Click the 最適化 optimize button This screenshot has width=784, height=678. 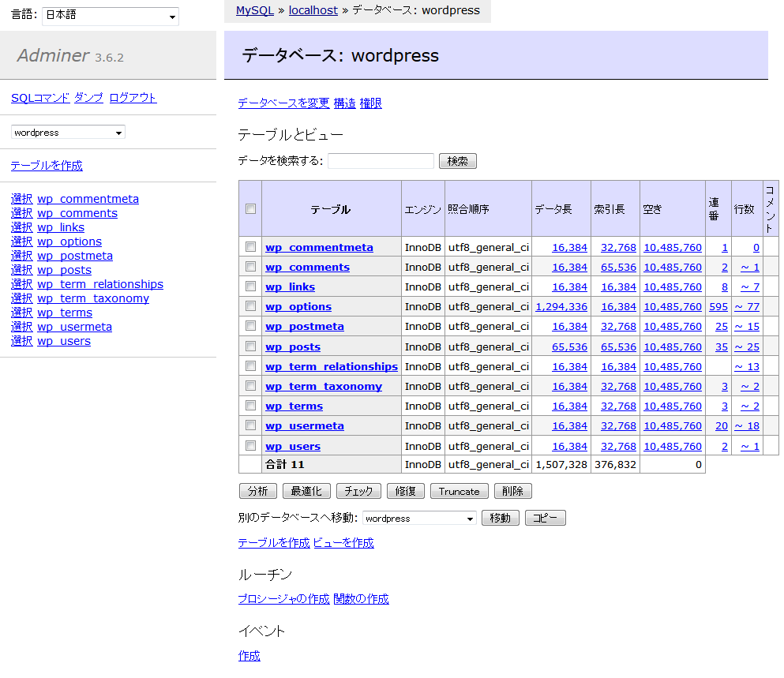[306, 491]
